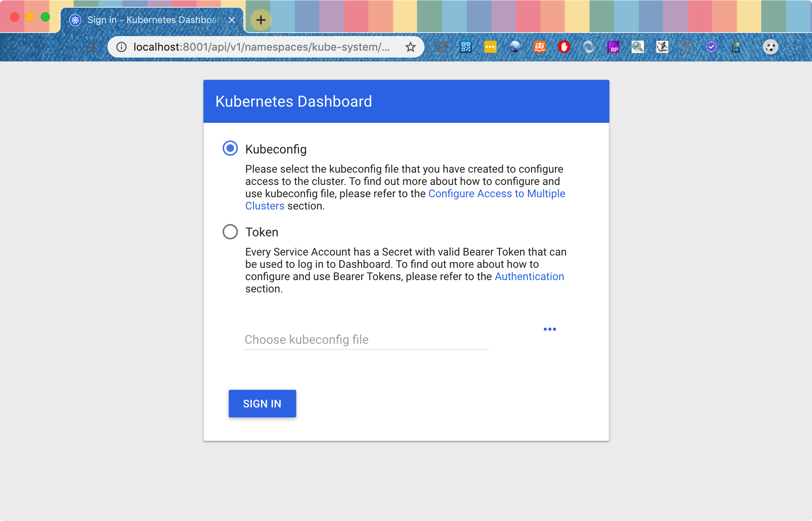The height and width of the screenshot is (521, 812).
Task: Bookmark this page with the star icon
Action: pyautogui.click(x=410, y=47)
